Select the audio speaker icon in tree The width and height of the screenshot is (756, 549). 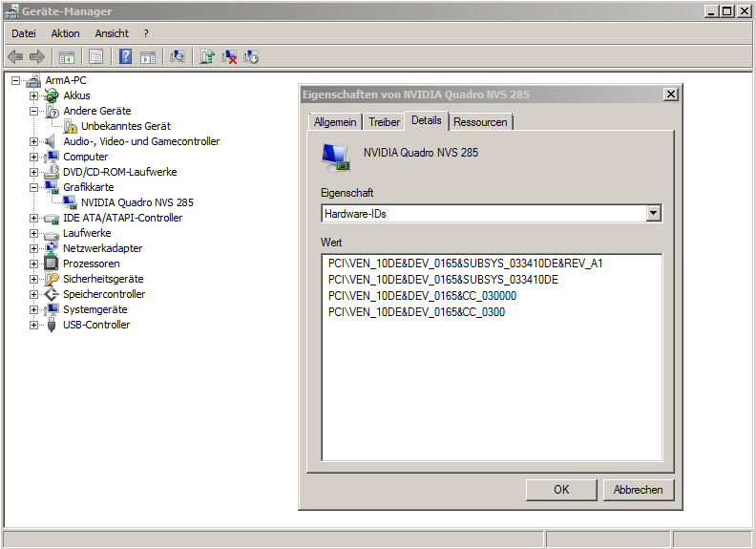pyautogui.click(x=51, y=141)
